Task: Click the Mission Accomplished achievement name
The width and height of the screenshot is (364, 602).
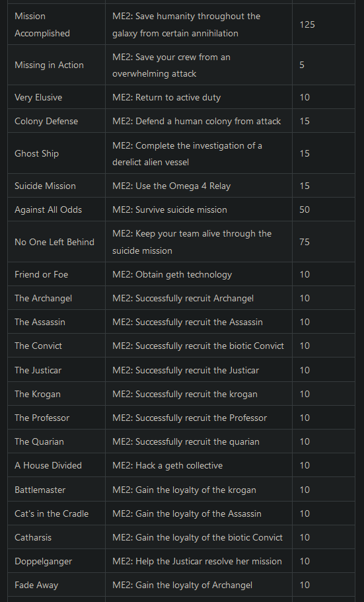Action: (x=42, y=24)
